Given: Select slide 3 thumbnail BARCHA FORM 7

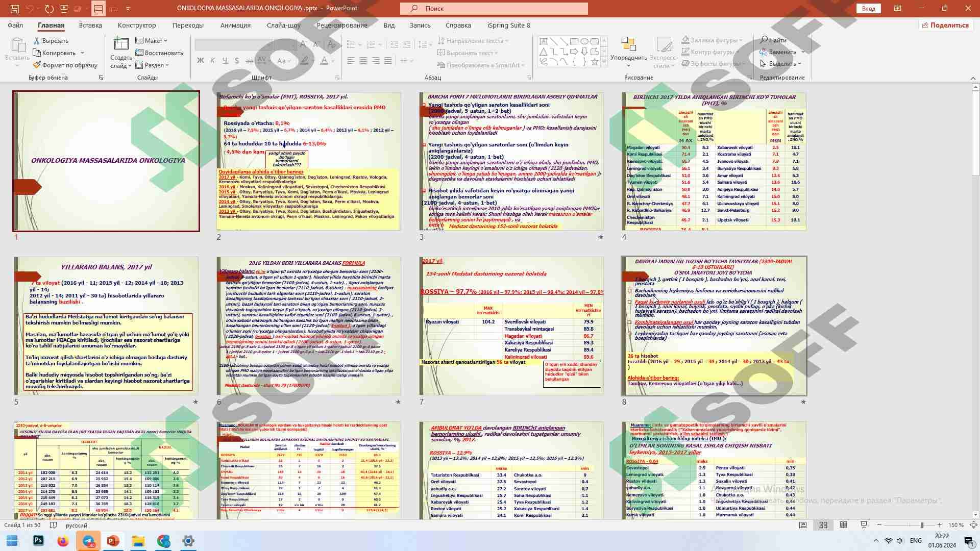Looking at the screenshot, I should pos(511,161).
